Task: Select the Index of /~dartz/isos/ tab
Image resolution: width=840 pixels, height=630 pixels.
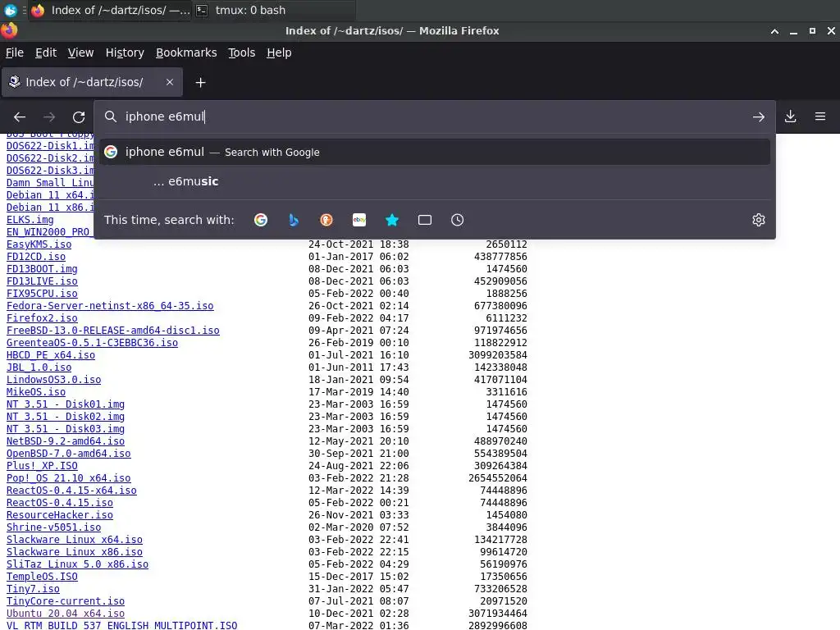Action: [92, 82]
